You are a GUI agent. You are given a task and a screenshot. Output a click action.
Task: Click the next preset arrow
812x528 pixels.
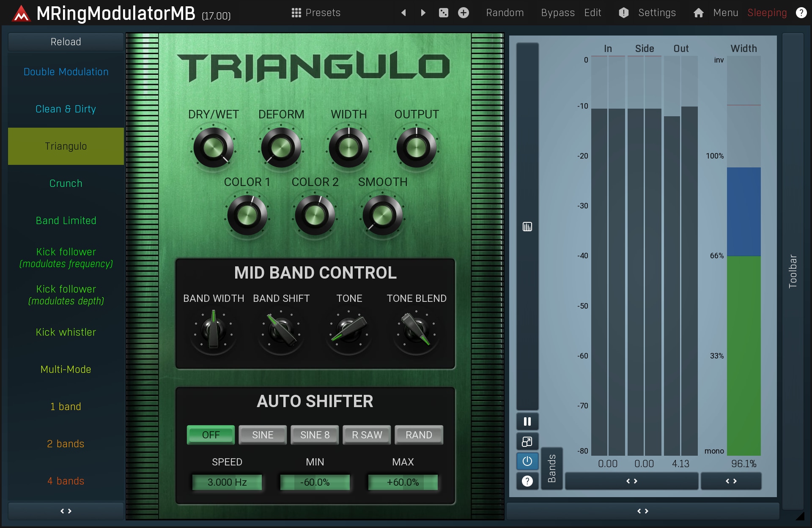pyautogui.click(x=423, y=13)
